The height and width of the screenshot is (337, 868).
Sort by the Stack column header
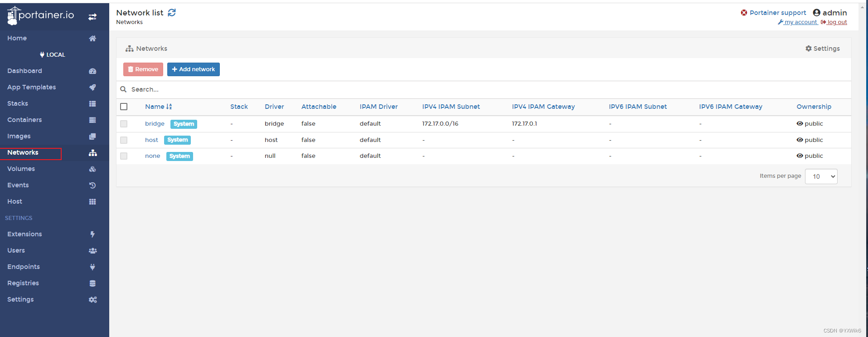click(x=239, y=107)
